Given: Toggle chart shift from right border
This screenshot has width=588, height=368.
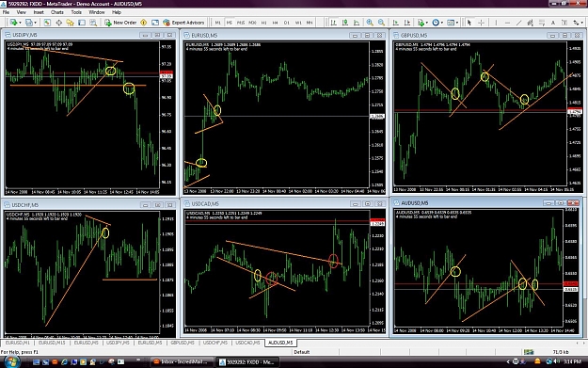Looking at the screenshot, I should (x=407, y=23).
